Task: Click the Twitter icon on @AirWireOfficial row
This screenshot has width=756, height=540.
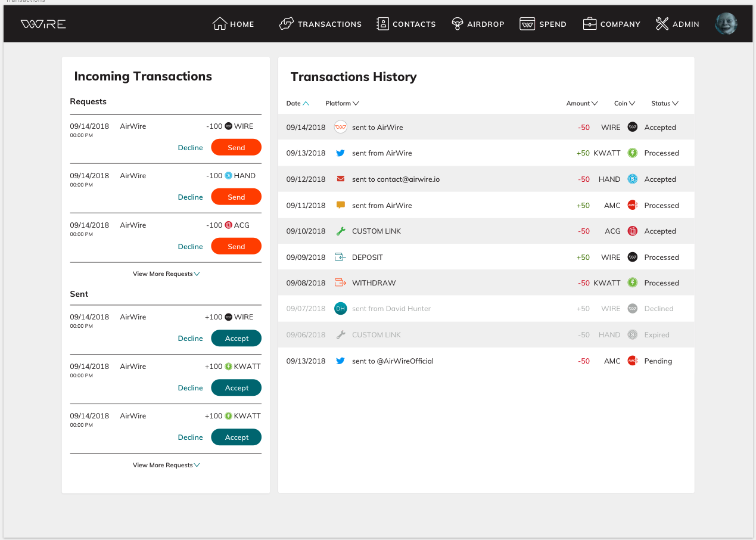Action: pyautogui.click(x=341, y=361)
